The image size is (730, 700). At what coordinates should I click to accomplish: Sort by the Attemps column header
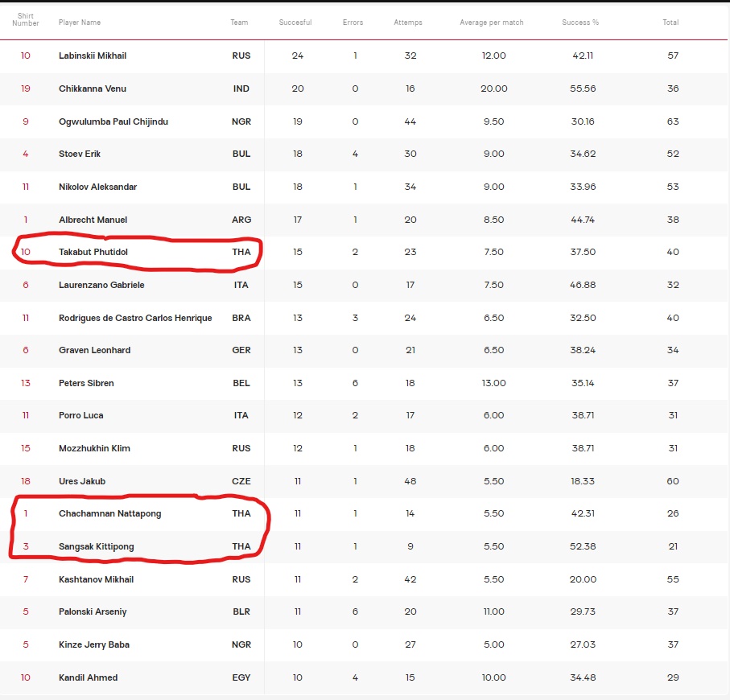408,23
